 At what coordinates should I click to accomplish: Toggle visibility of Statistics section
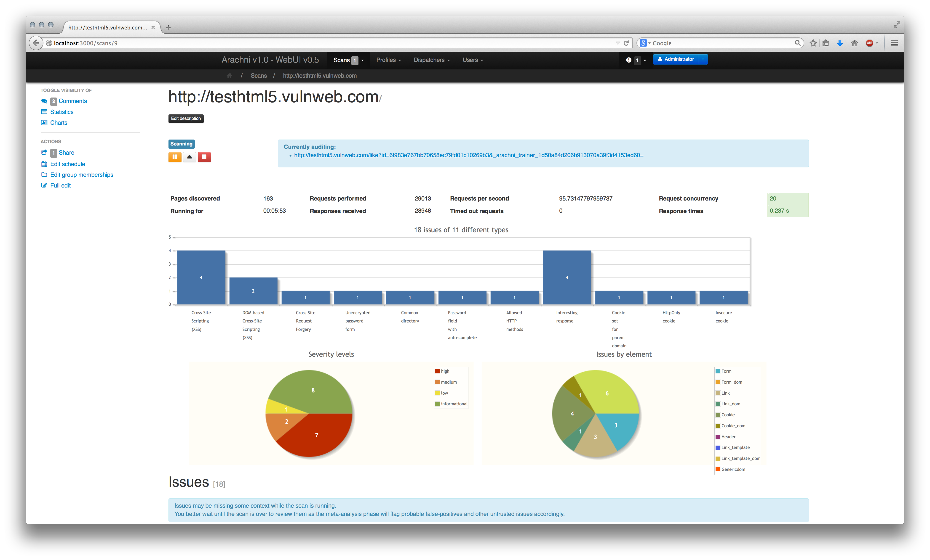click(62, 112)
